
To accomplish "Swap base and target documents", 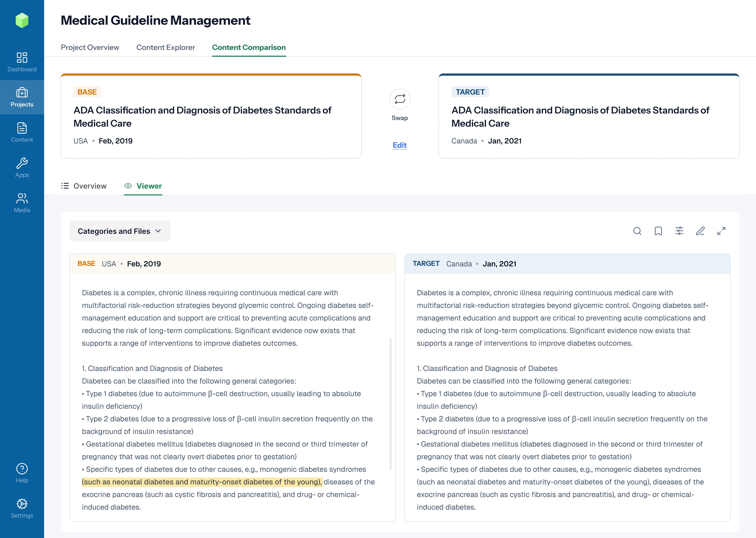I will coord(400,99).
